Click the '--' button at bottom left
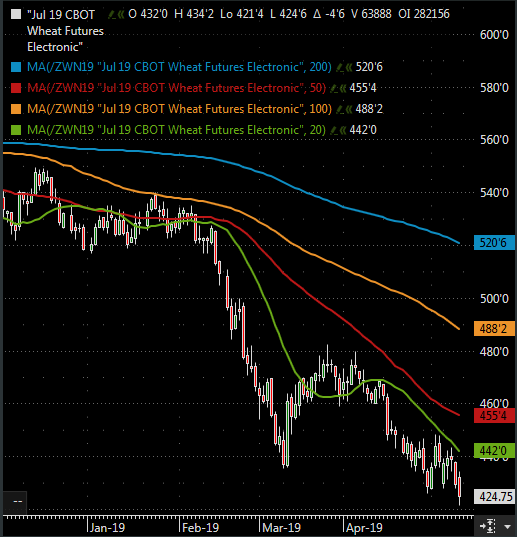Viewport: 517px width, 537px height. tap(15, 502)
